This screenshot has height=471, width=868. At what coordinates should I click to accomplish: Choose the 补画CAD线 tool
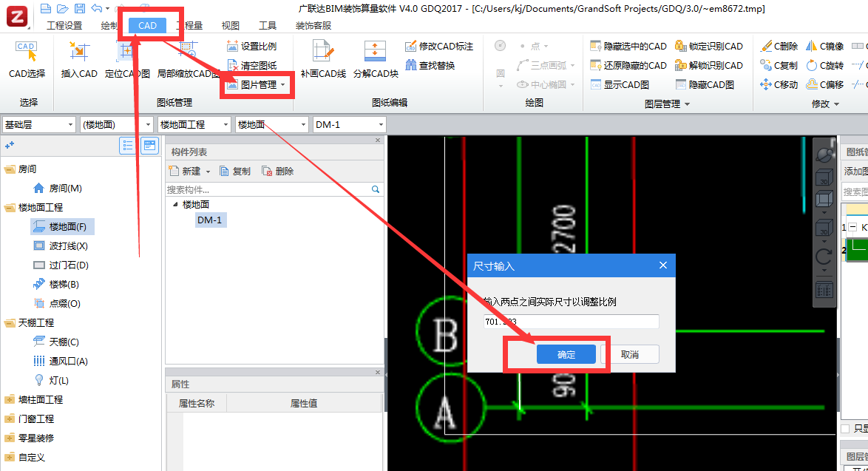323,60
